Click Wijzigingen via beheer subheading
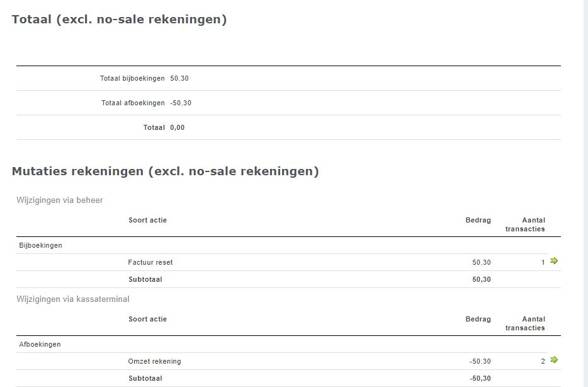Screen dimensions: 588x387 [60, 200]
